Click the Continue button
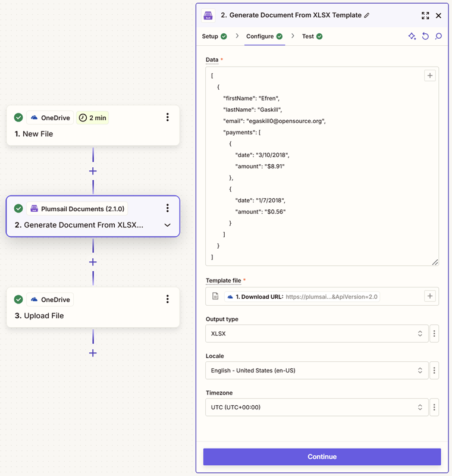The height and width of the screenshot is (476, 452). (322, 456)
